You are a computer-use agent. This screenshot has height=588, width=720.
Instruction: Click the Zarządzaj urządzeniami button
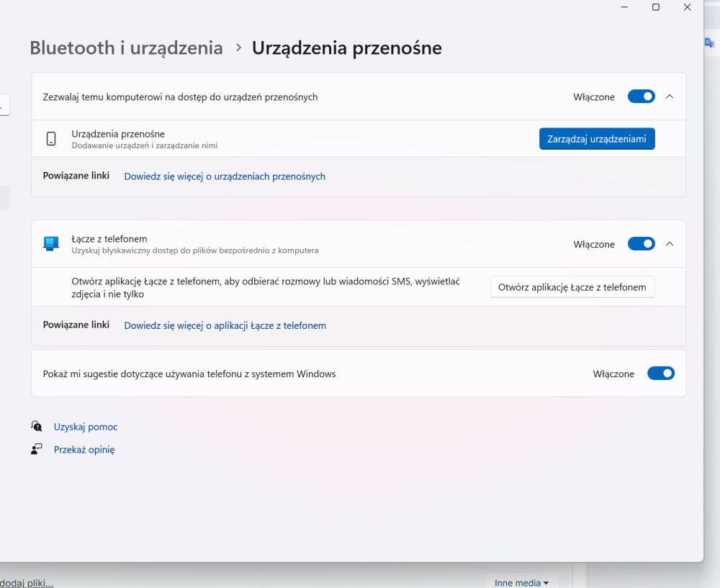(597, 138)
